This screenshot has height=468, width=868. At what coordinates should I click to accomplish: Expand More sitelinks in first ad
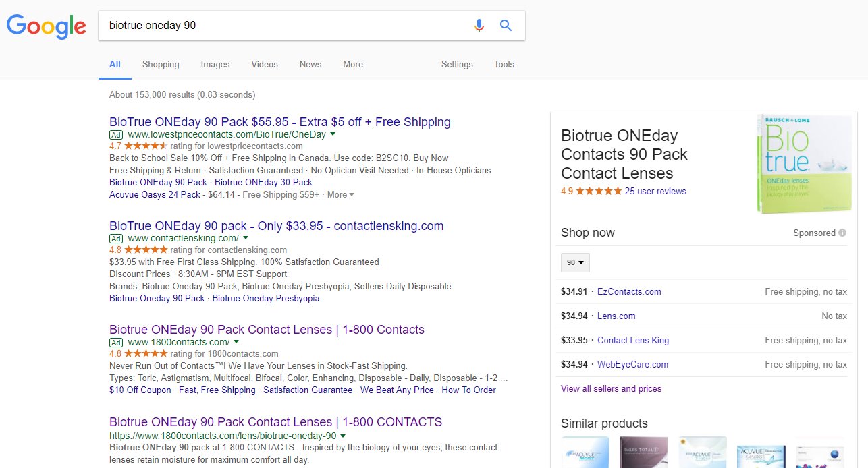pyautogui.click(x=340, y=194)
